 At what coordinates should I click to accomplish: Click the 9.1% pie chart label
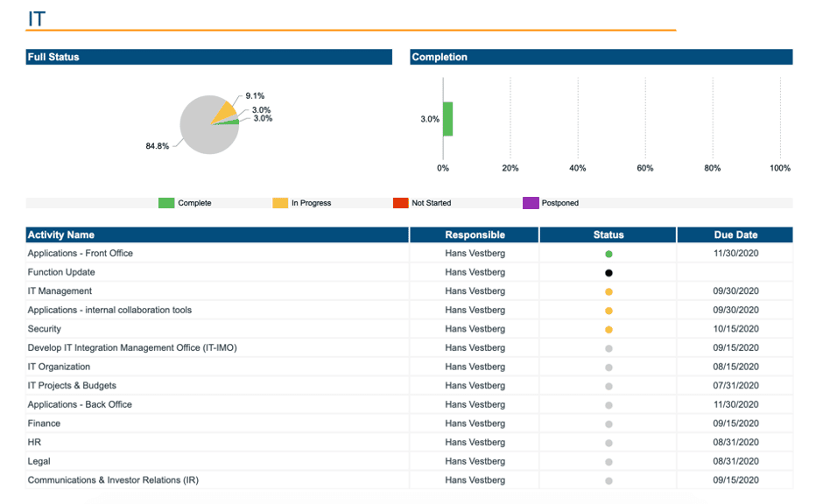pyautogui.click(x=255, y=96)
